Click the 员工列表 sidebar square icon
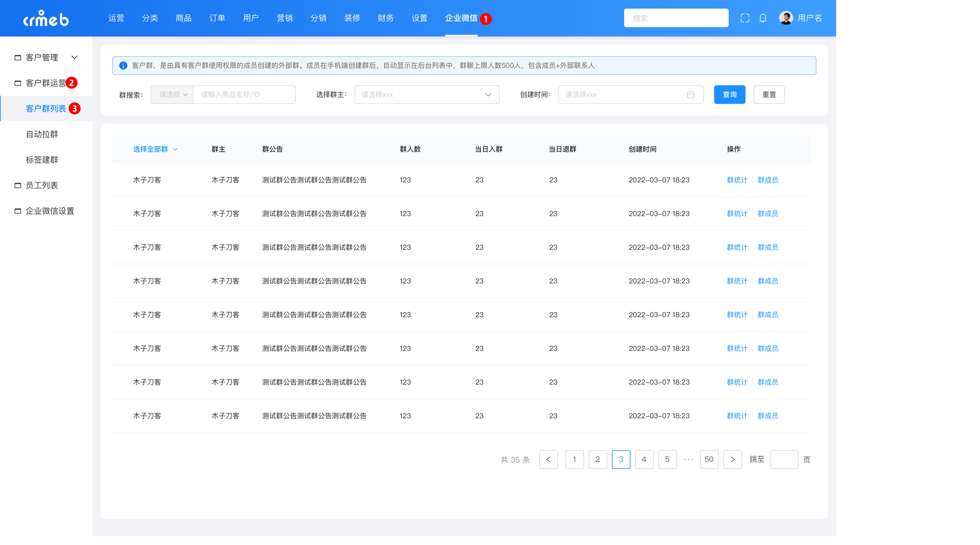This screenshot has height=545, width=980. click(18, 185)
